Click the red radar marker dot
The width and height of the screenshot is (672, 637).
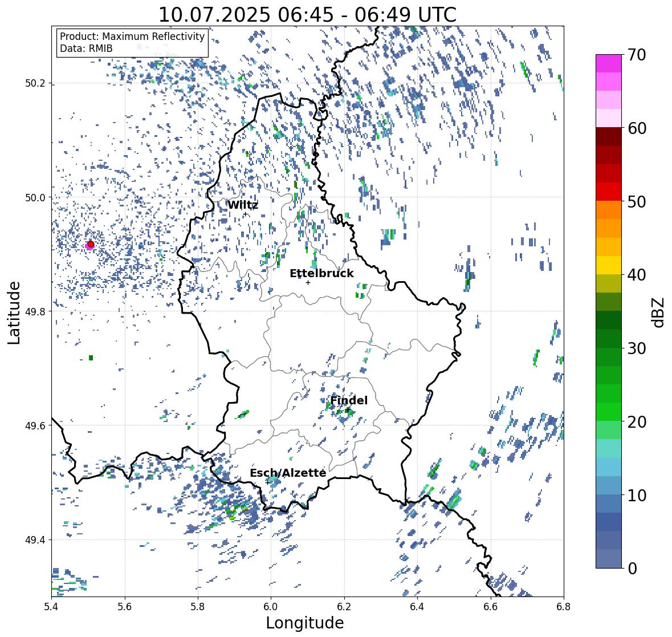[x=91, y=244]
